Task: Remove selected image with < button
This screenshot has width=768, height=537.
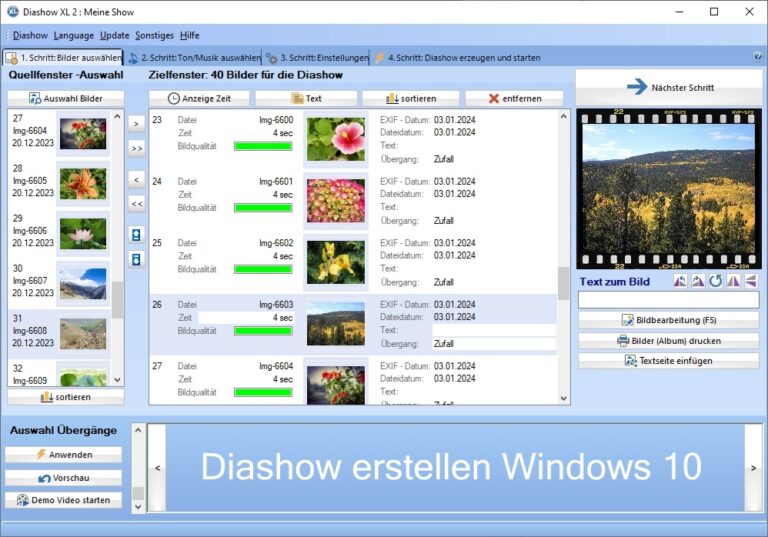Action: coord(137,180)
